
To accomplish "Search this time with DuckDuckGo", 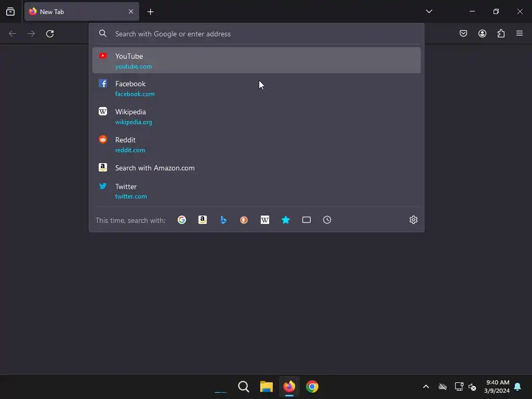I will point(244,220).
